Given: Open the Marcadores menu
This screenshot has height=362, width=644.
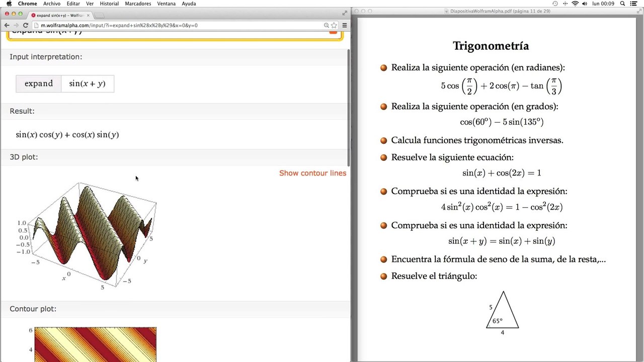Looking at the screenshot, I should pos(138,4).
